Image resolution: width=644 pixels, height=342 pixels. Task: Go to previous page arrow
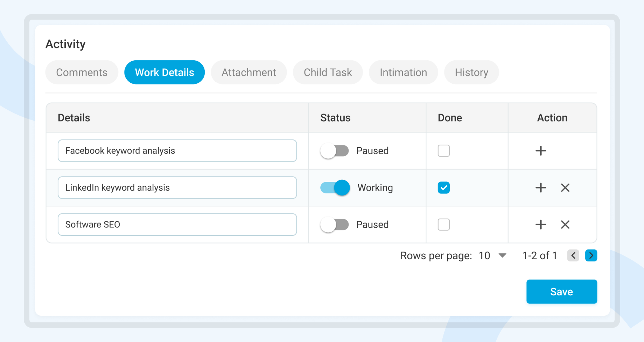[573, 255]
